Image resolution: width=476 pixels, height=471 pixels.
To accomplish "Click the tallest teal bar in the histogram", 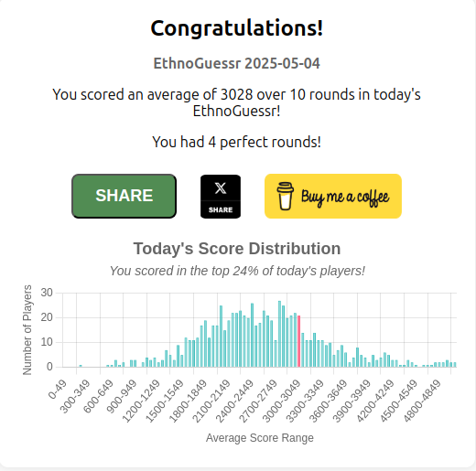I will [x=279, y=334].
